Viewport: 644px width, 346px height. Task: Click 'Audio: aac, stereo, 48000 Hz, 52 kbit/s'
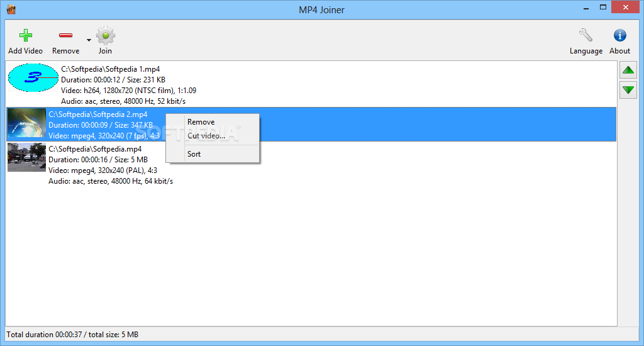(x=123, y=101)
